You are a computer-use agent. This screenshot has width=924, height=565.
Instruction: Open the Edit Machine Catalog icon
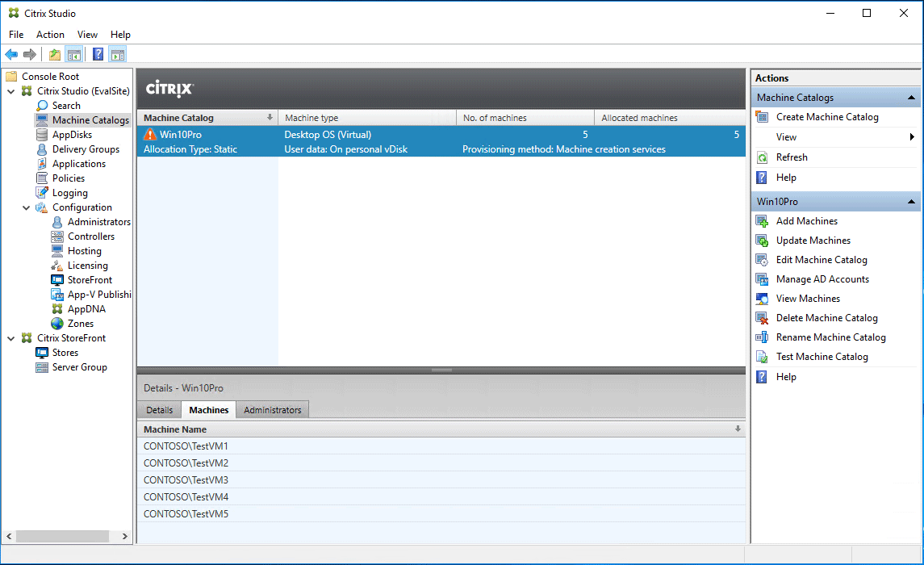pyautogui.click(x=762, y=259)
